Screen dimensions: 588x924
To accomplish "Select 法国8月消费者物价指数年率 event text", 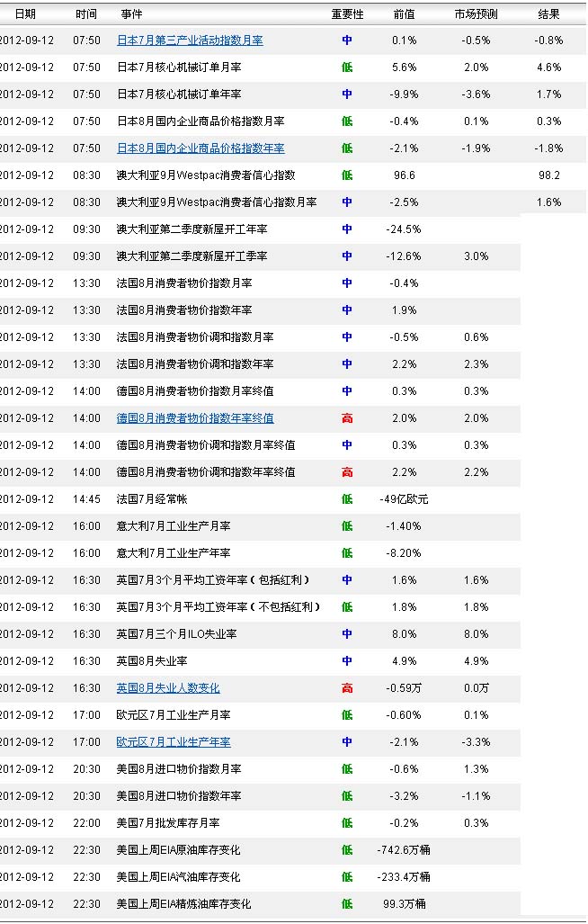I will click(x=184, y=310).
